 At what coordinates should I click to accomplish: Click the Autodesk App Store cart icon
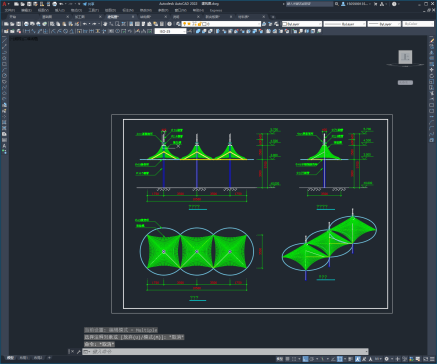(x=376, y=4)
